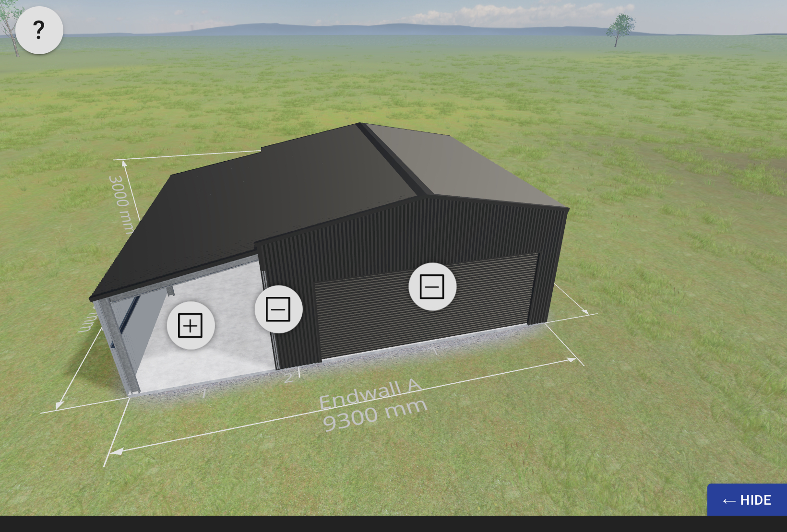Click the dark bar along the bottom
This screenshot has width=787, height=532.
(393, 524)
